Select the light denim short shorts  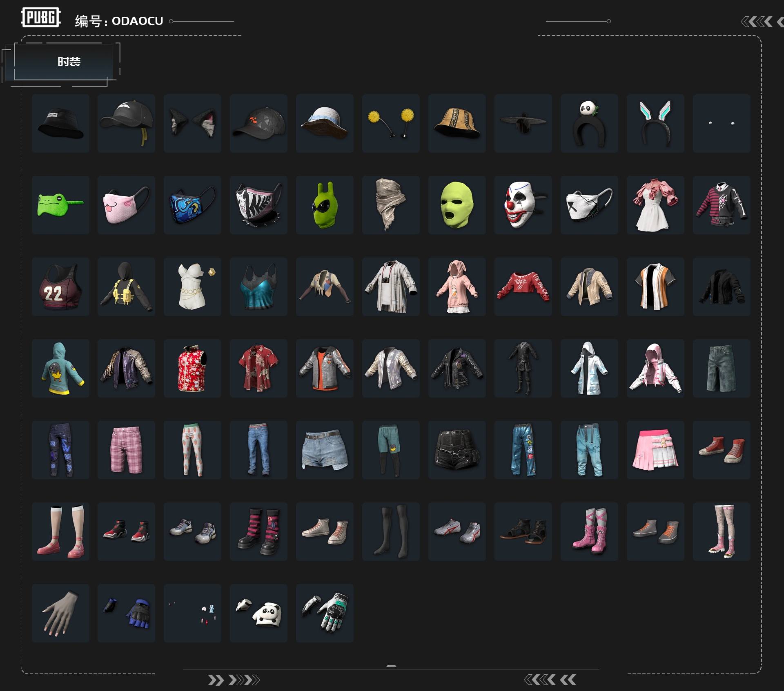(x=325, y=450)
